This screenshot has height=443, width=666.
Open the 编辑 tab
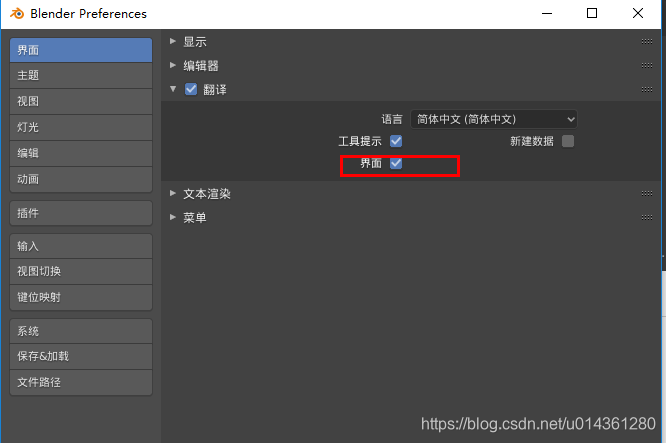point(81,153)
